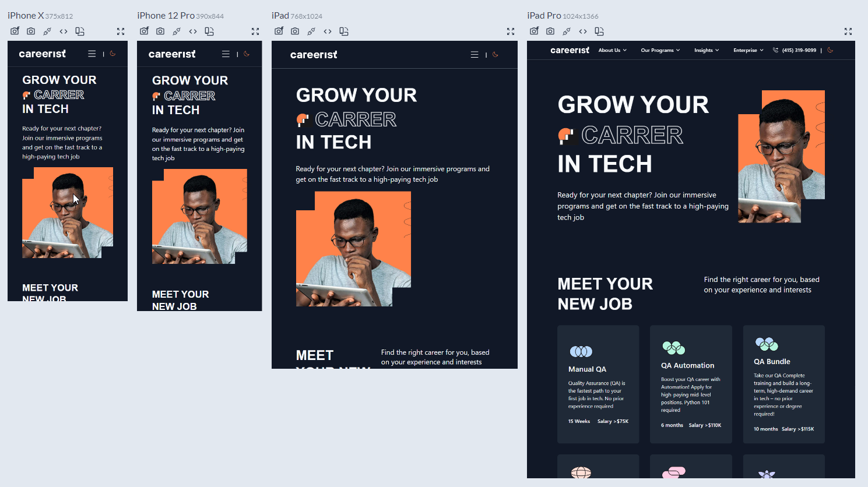868x487 pixels.
Task: Expand Our Programs dropdown in iPad Pro
Action: tap(660, 50)
